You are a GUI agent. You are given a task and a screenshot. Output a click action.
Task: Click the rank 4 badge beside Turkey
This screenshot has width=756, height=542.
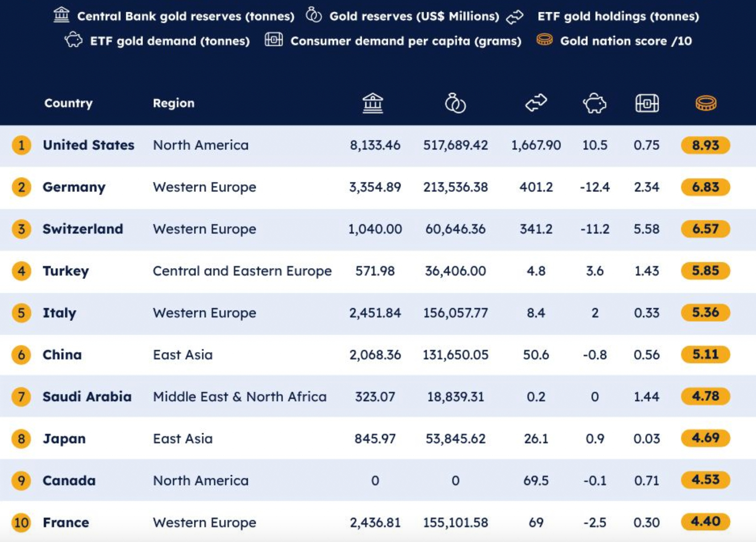coord(21,271)
